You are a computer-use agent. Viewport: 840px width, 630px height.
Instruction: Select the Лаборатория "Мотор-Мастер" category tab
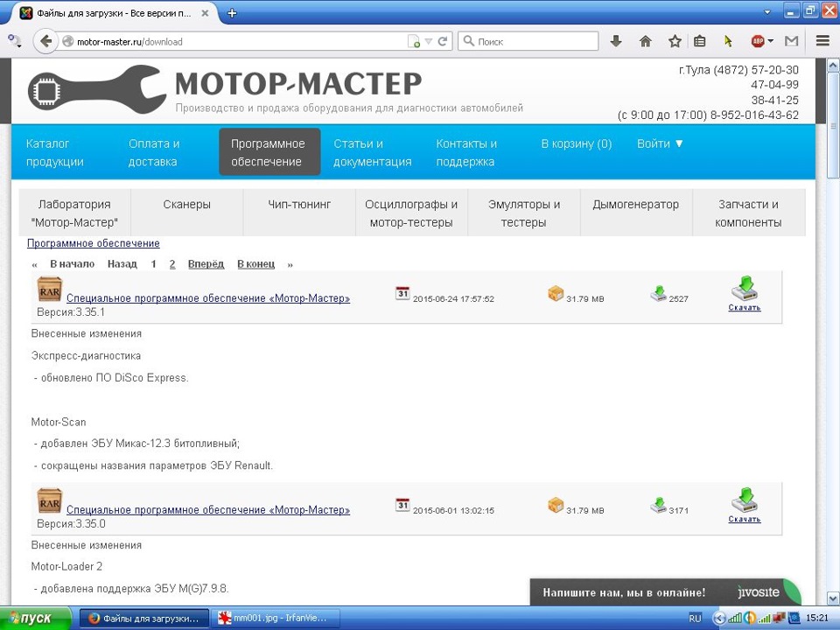[74, 213]
